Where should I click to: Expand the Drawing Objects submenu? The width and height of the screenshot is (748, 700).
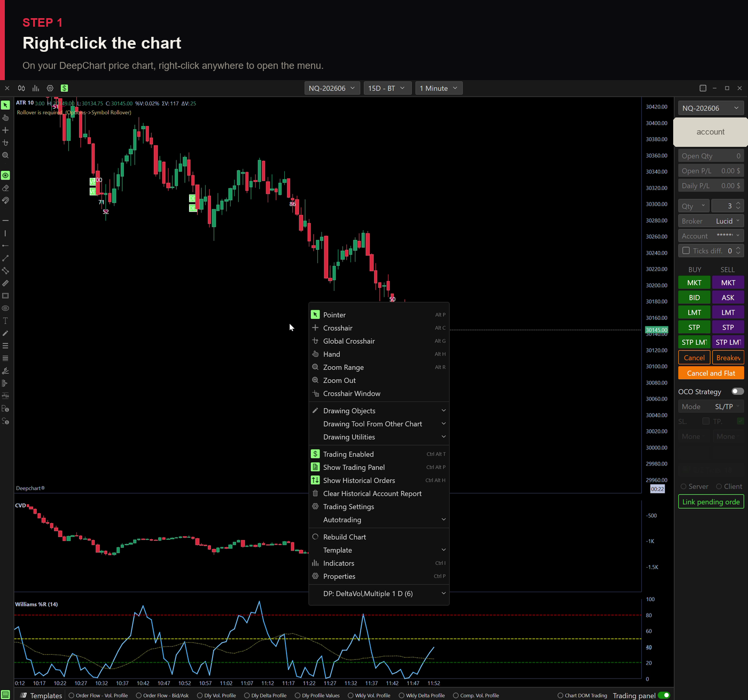coord(379,411)
